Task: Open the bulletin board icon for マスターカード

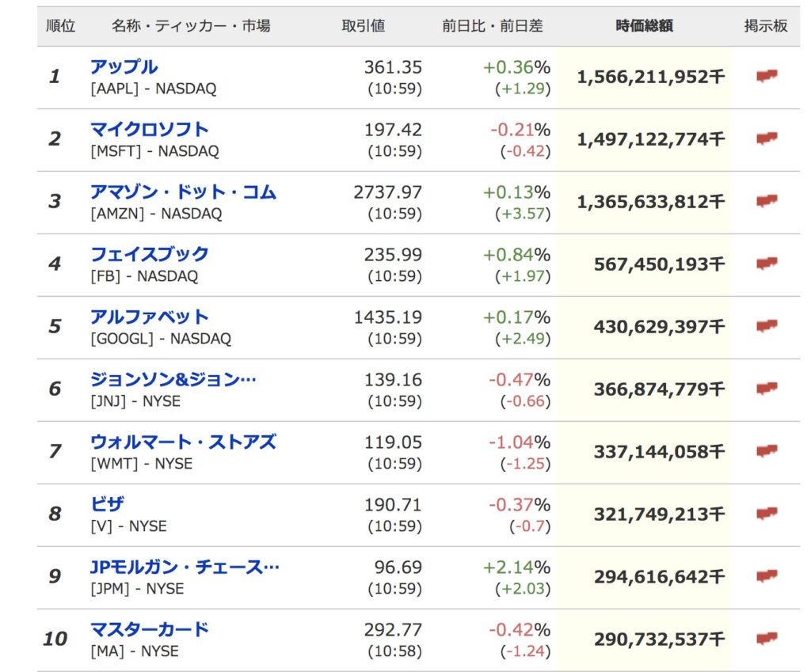Action: click(767, 639)
